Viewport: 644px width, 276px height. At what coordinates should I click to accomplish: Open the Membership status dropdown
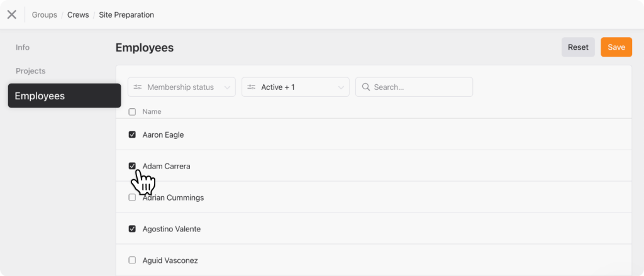tap(182, 87)
